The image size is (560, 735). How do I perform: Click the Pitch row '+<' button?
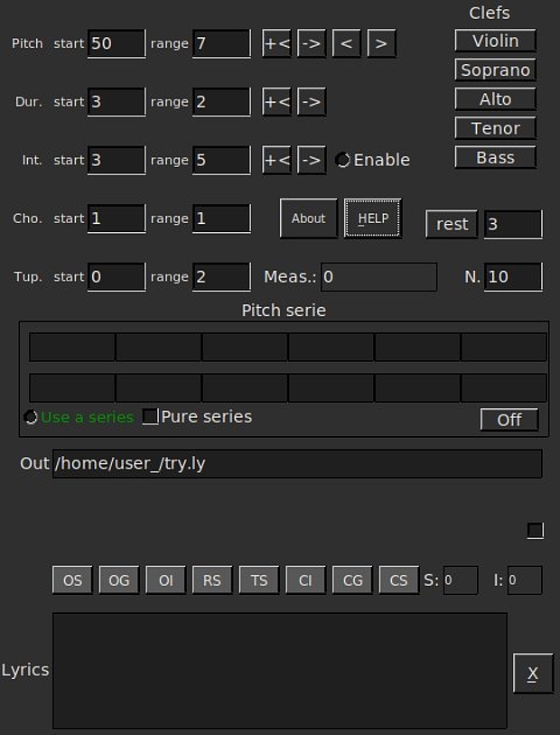276,43
